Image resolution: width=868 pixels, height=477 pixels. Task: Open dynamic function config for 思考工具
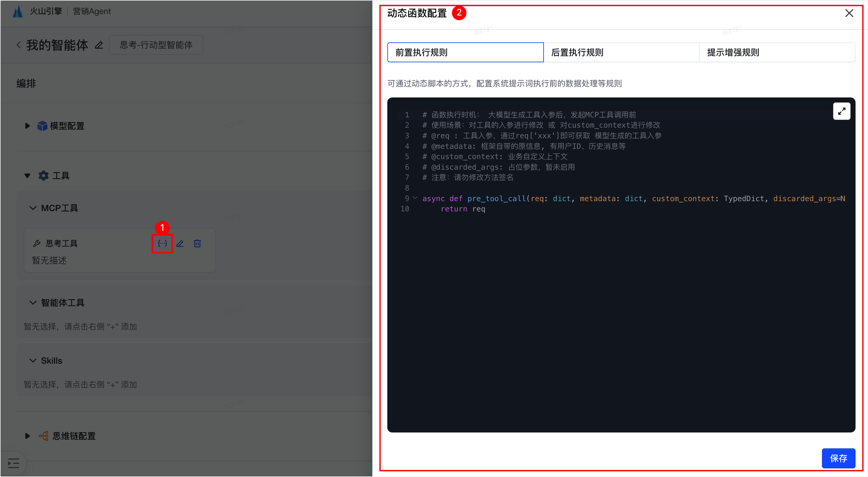(162, 243)
